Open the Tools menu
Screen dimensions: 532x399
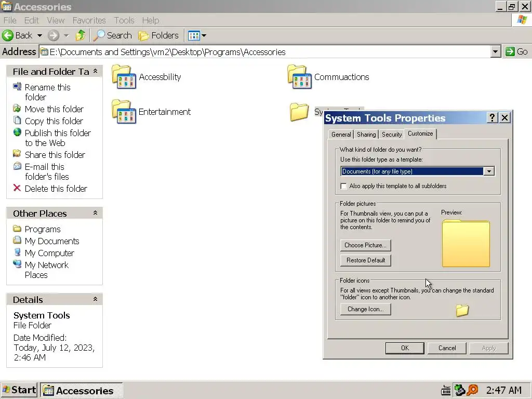click(x=124, y=20)
